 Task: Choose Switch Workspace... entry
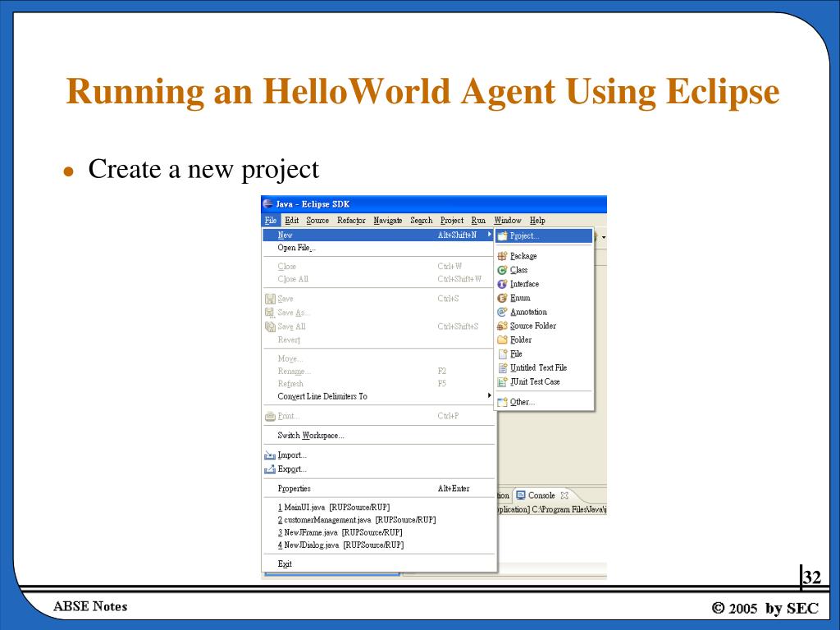(378, 435)
